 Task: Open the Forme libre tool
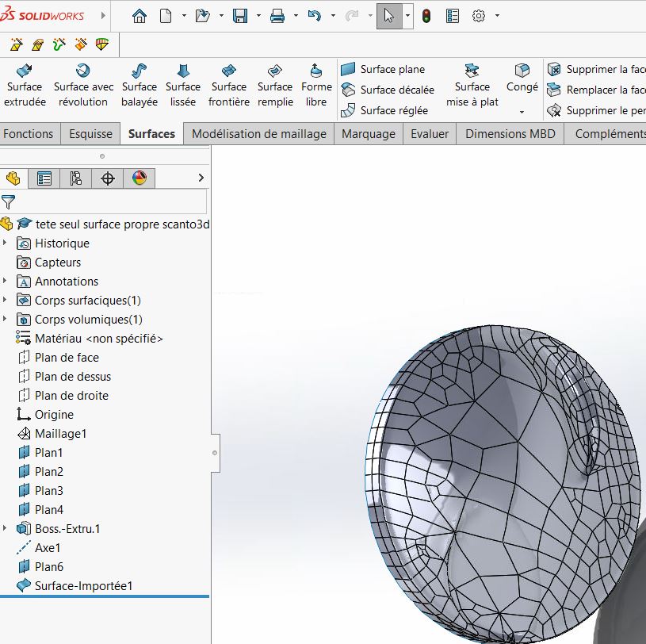(x=316, y=86)
